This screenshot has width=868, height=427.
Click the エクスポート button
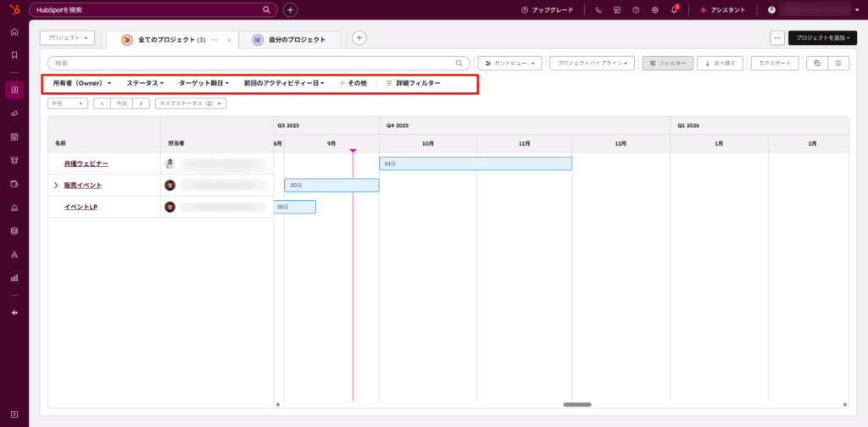(x=775, y=63)
